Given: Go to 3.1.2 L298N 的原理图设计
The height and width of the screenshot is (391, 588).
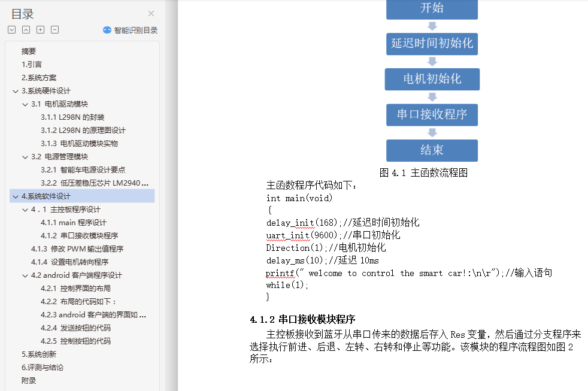Looking at the screenshot, I should [83, 130].
